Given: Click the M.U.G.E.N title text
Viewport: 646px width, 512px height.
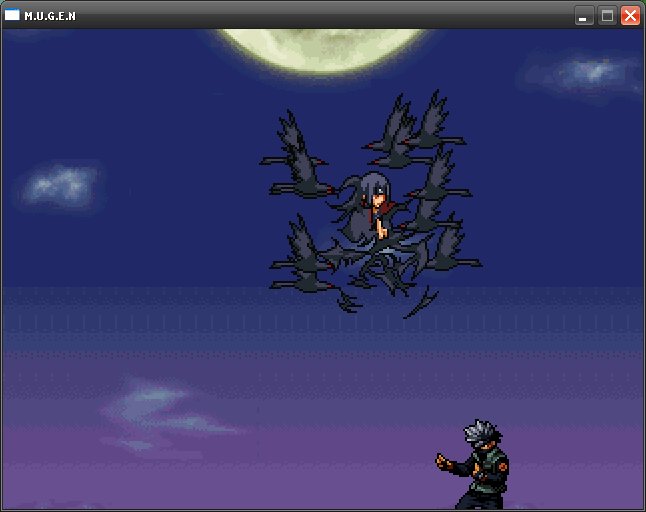Looking at the screenshot, I should tap(50, 16).
